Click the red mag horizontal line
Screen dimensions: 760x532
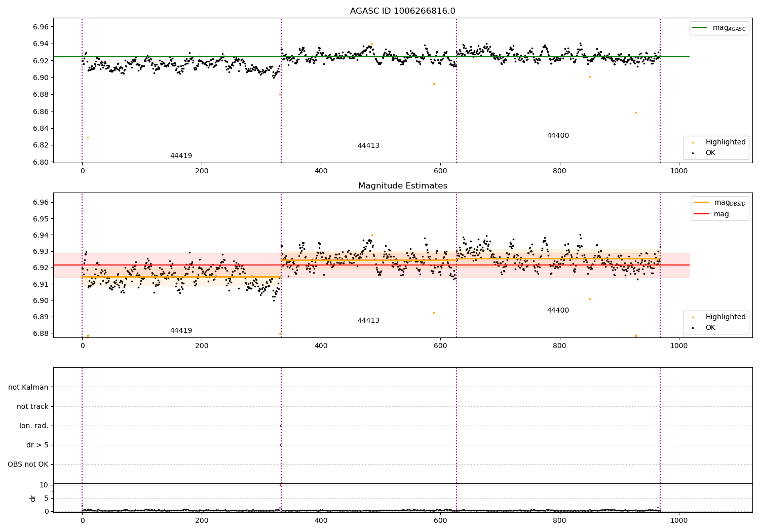tap(371, 265)
